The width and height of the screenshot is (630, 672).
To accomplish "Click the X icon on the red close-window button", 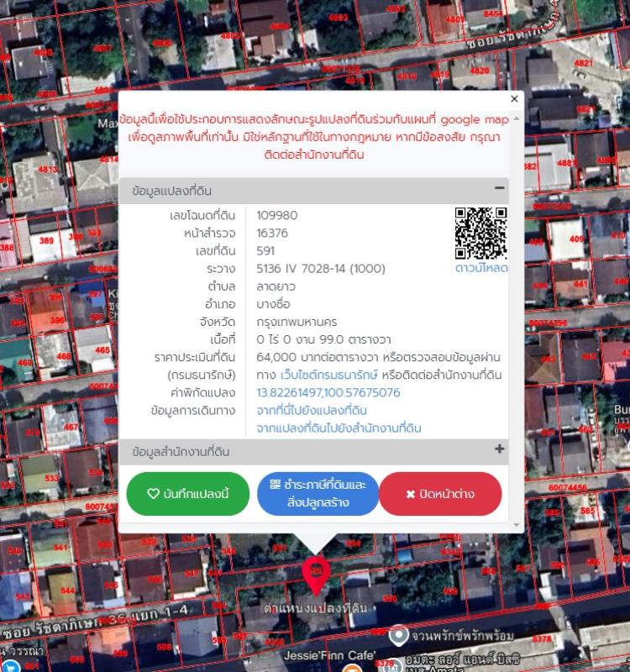I will (x=410, y=494).
